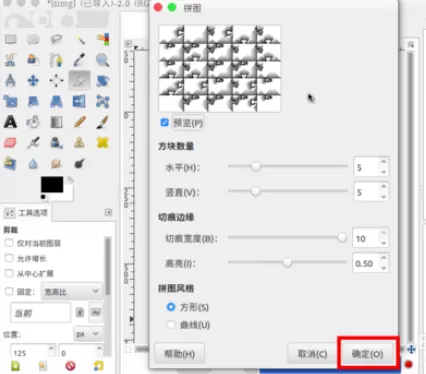Select the Flip tool
The image size is (426, 374).
(x=80, y=101)
